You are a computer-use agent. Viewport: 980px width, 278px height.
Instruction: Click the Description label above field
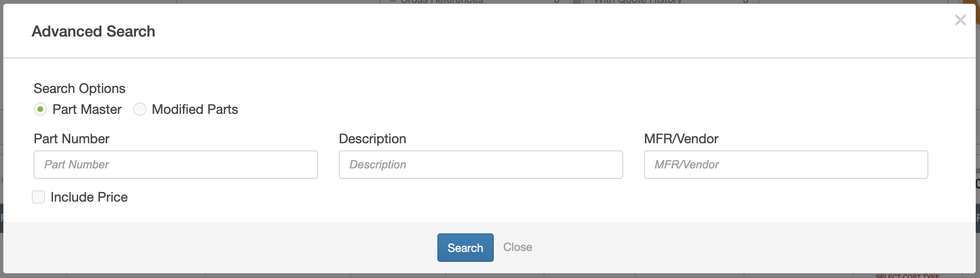[372, 139]
